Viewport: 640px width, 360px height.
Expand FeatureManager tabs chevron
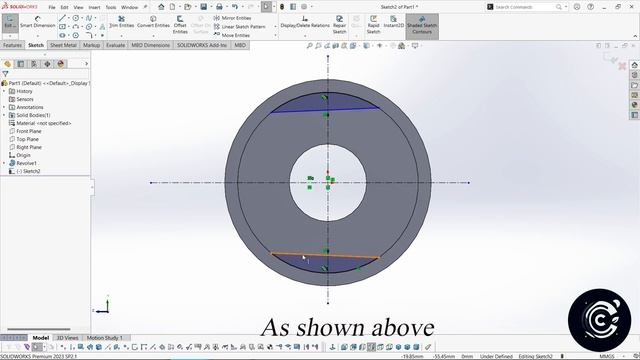point(86,64)
